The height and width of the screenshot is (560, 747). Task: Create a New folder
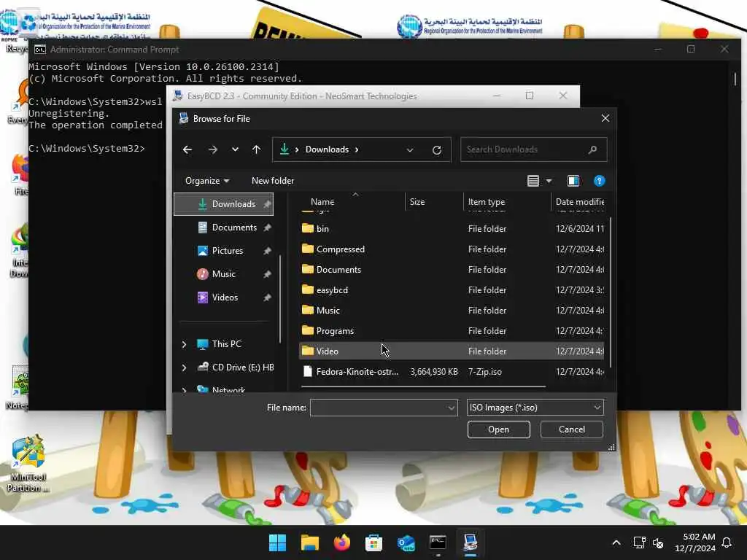click(273, 181)
